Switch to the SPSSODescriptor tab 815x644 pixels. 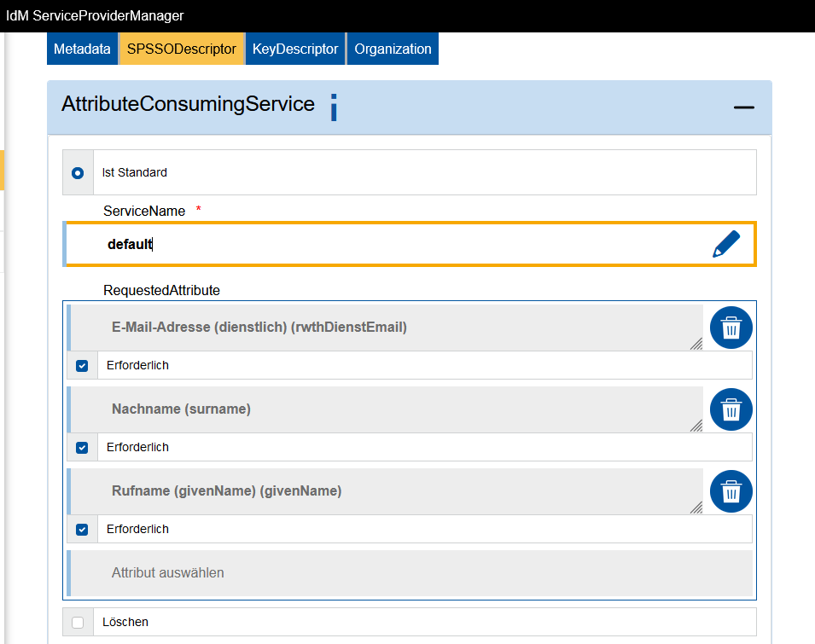(182, 49)
